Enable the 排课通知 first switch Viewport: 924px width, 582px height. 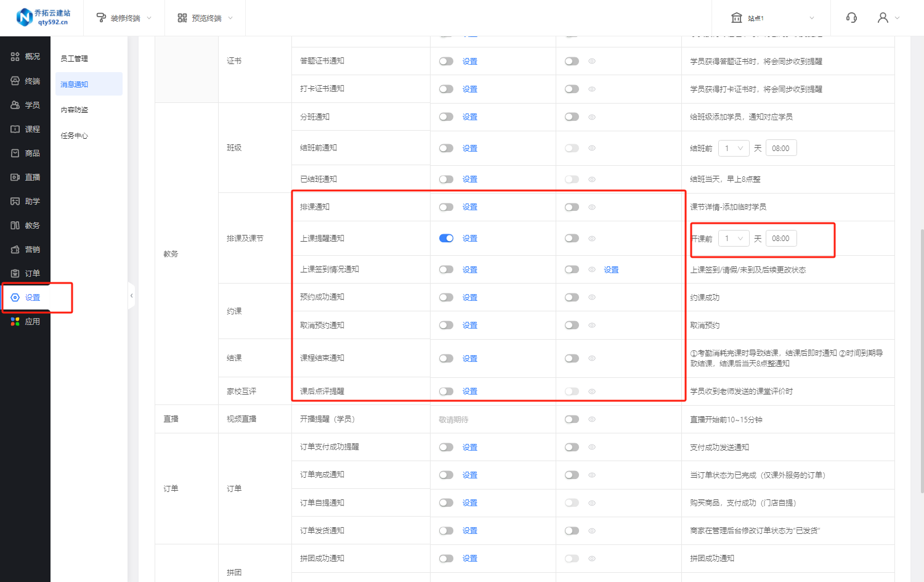446,207
